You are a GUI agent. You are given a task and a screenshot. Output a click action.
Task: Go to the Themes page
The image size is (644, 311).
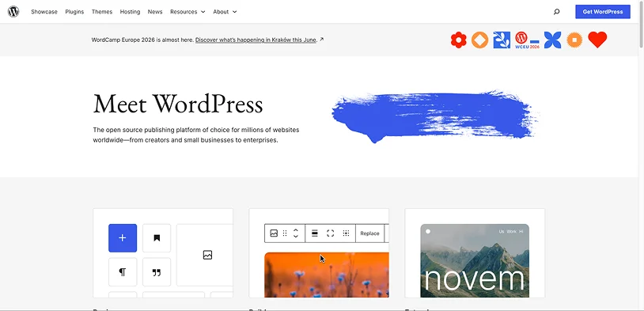102,12
